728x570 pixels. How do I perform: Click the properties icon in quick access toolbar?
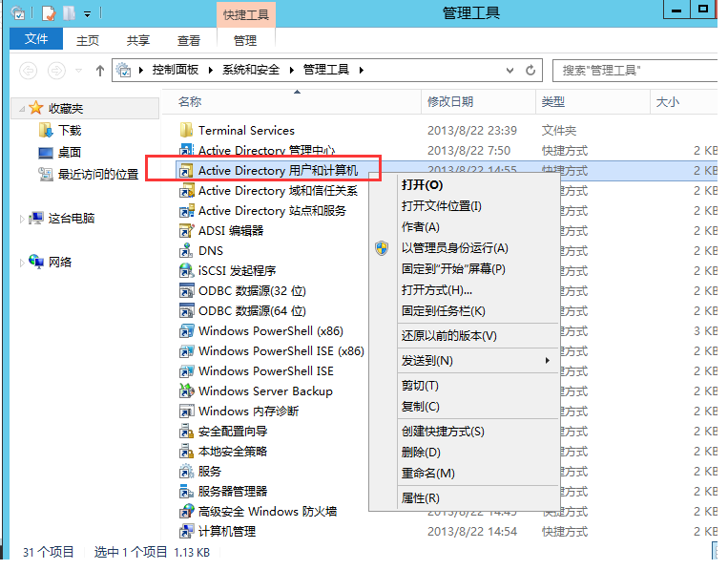click(x=49, y=13)
